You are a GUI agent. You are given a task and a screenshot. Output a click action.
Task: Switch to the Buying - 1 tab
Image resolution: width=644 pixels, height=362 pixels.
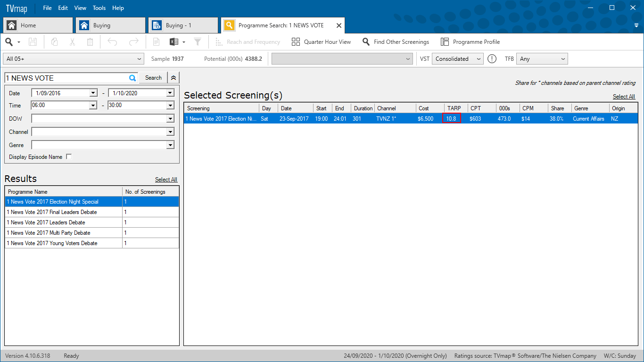(x=183, y=25)
